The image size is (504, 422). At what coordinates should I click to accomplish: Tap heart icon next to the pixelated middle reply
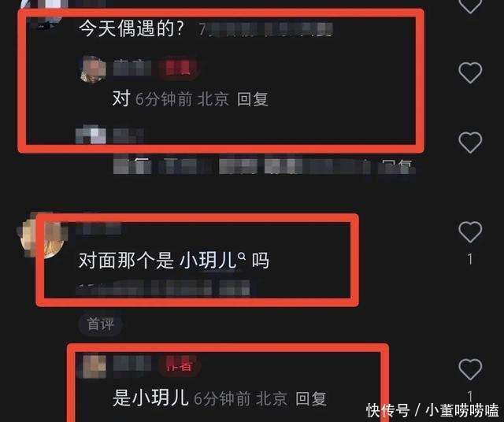click(470, 142)
